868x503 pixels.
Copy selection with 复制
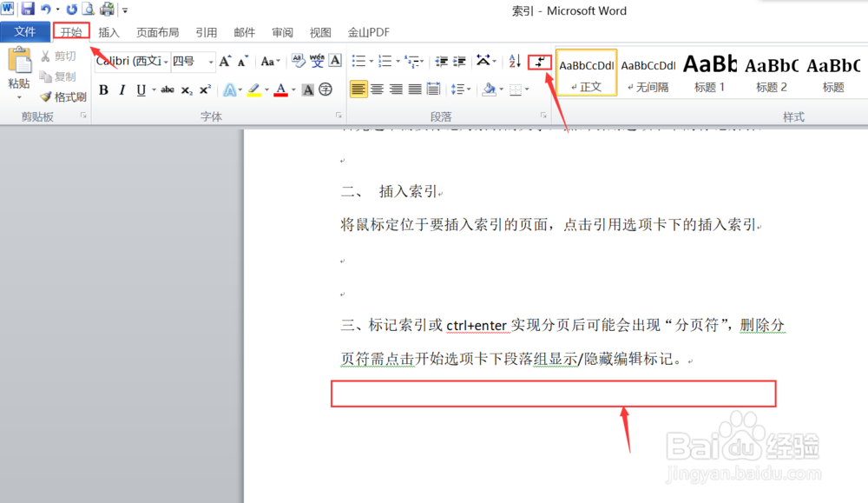tap(58, 76)
